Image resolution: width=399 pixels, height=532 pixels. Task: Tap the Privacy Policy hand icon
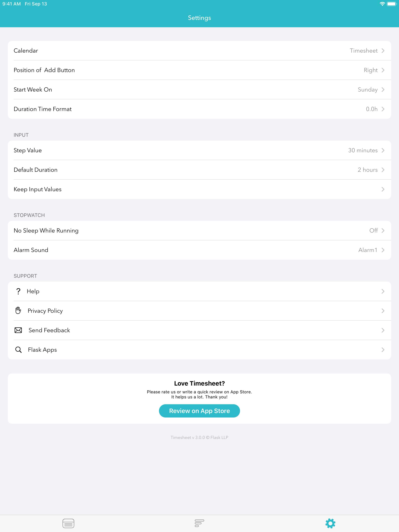pos(18,310)
